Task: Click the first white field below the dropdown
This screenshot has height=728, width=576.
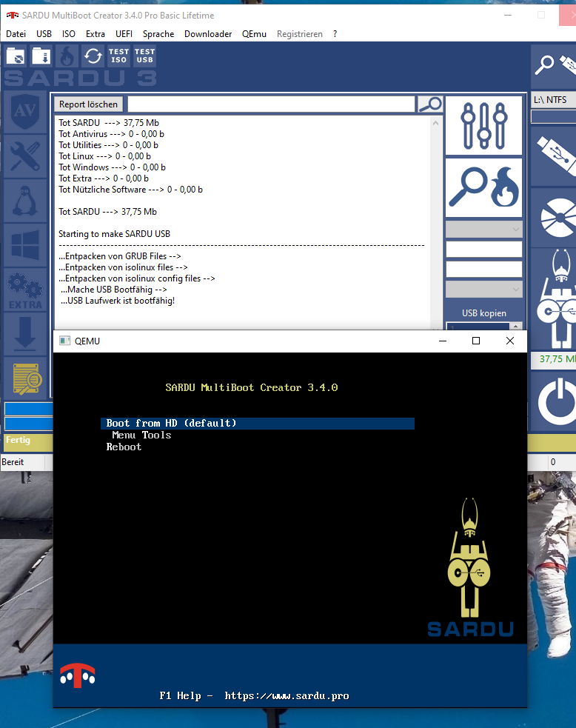Action: click(483, 250)
